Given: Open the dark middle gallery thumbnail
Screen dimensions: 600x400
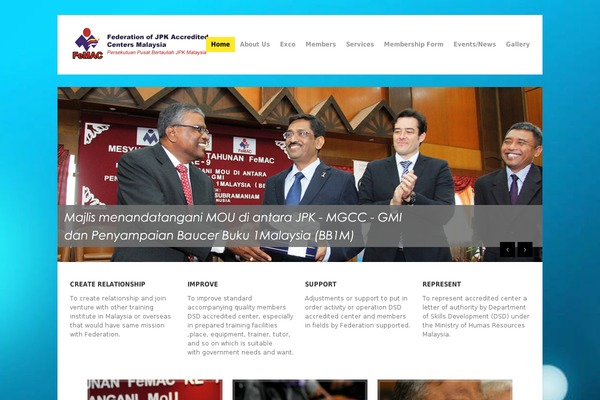Looking at the screenshot, I should tap(300, 390).
